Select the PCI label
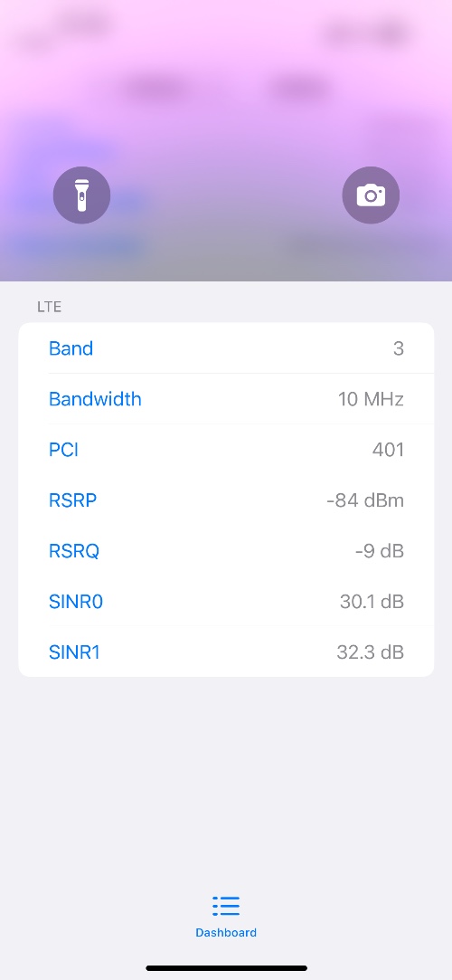Viewport: 452px width, 980px height. pos(63,450)
